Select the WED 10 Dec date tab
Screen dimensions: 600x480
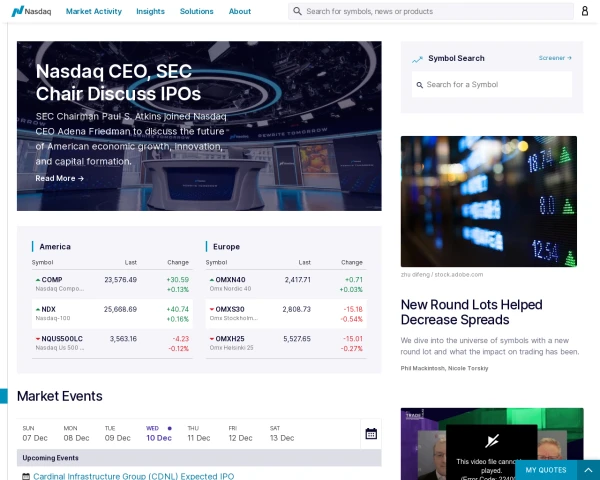click(x=158, y=433)
